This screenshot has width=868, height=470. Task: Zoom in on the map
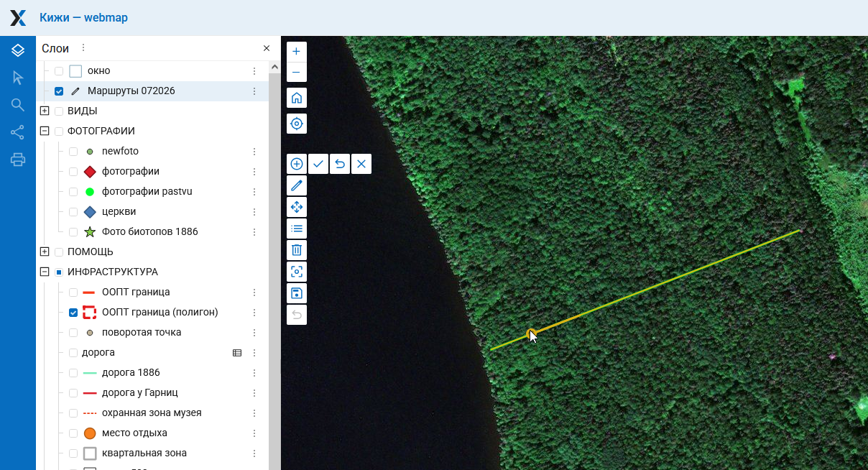pyautogui.click(x=297, y=52)
